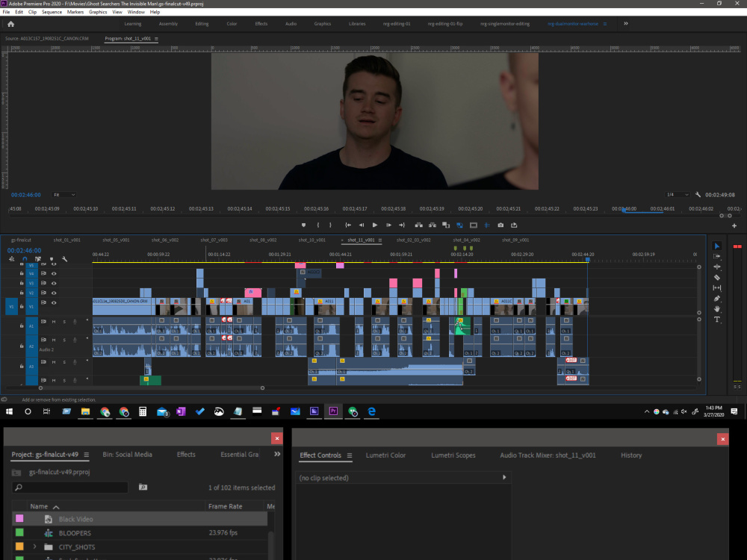747x560 pixels.
Task: Click the Mark Out bracket button
Action: click(330, 225)
